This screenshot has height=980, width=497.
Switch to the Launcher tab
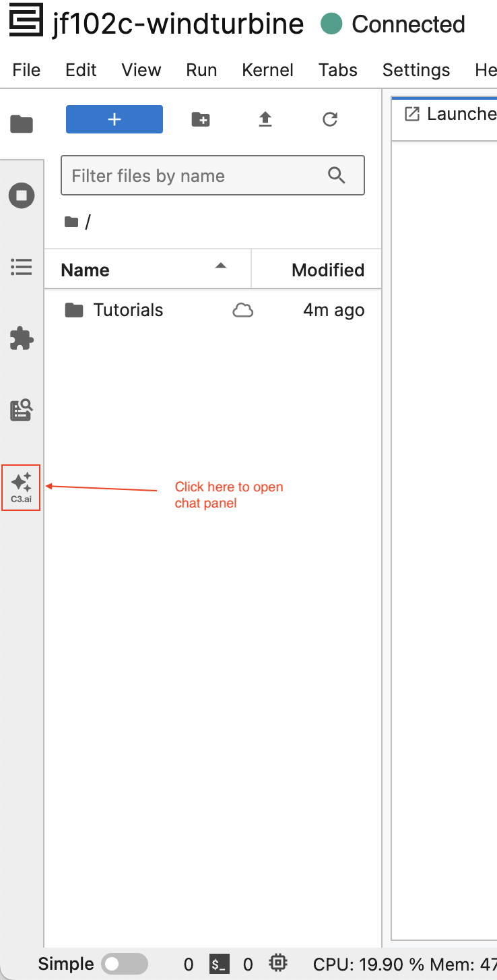coord(451,115)
